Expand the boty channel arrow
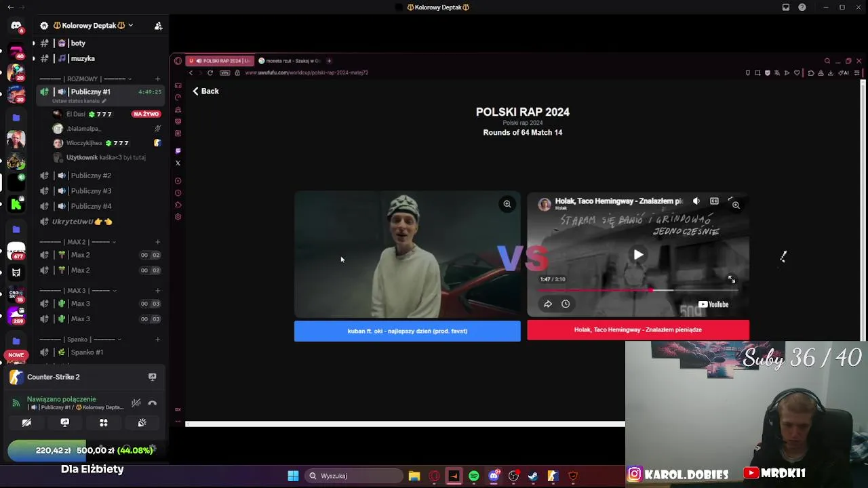This screenshot has height=488, width=868. point(33,43)
